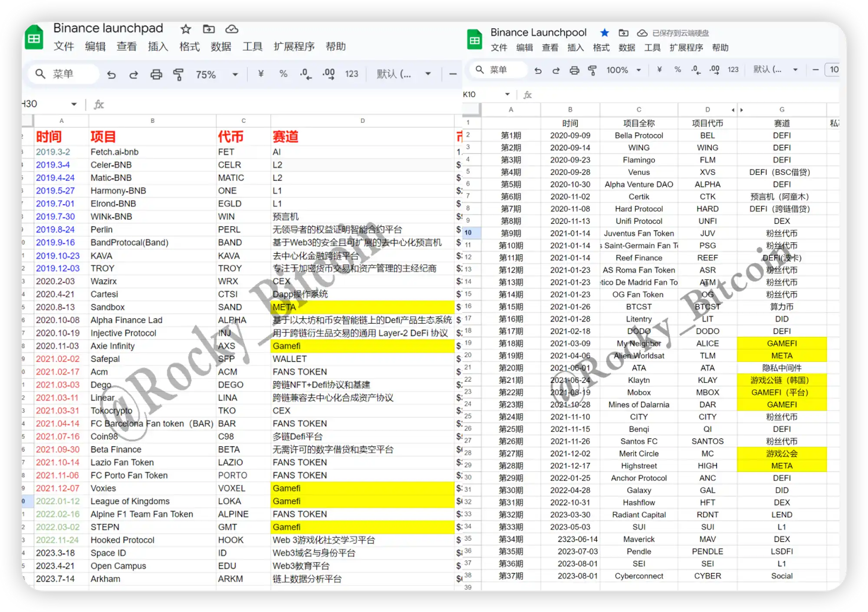Click the Juventus Fan Token cell
The image size is (868, 612).
point(639,233)
